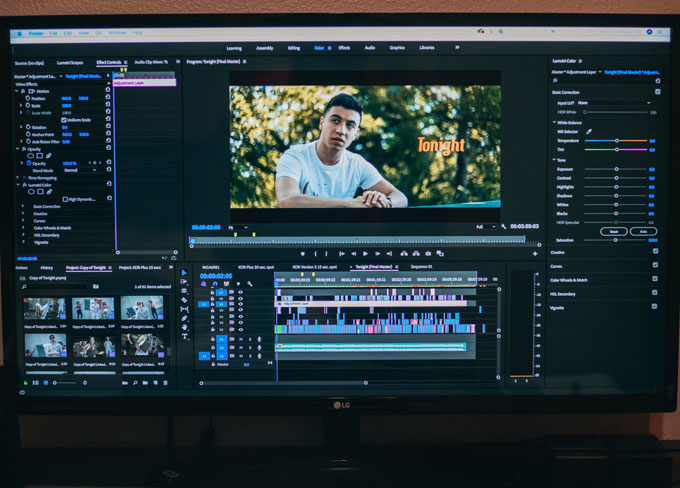
Task: Open the Blend Mode dropdown
Action: click(x=80, y=170)
